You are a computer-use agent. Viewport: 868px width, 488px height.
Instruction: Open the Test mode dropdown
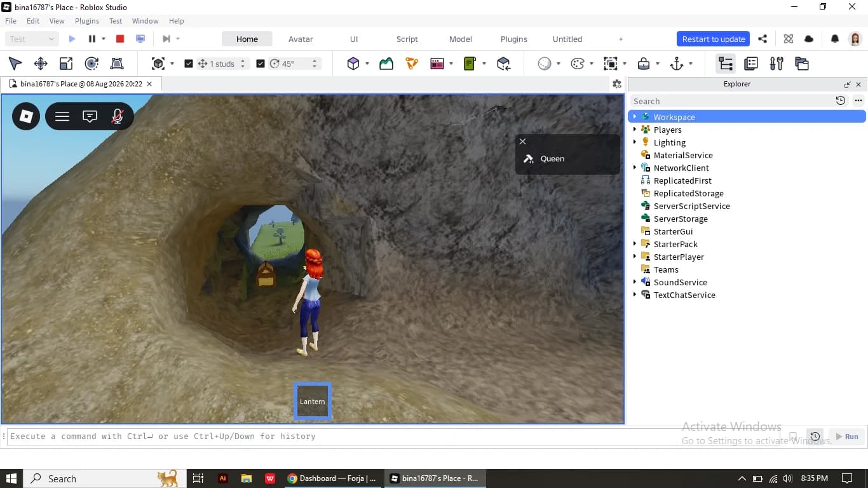point(32,39)
